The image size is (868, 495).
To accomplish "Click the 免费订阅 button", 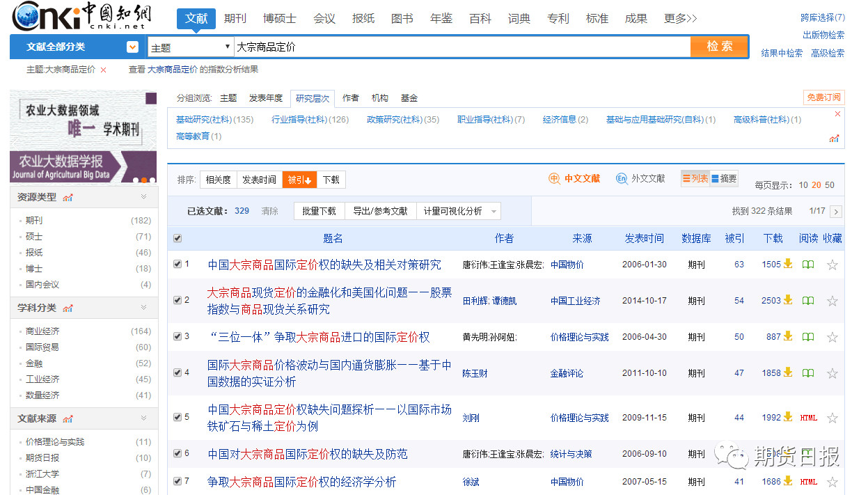I will click(824, 97).
